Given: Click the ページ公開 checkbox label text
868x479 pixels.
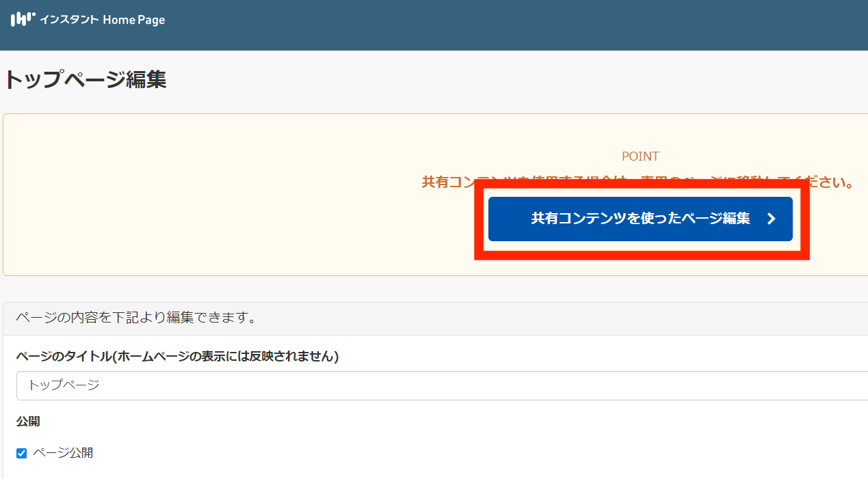Looking at the screenshot, I should (x=63, y=453).
